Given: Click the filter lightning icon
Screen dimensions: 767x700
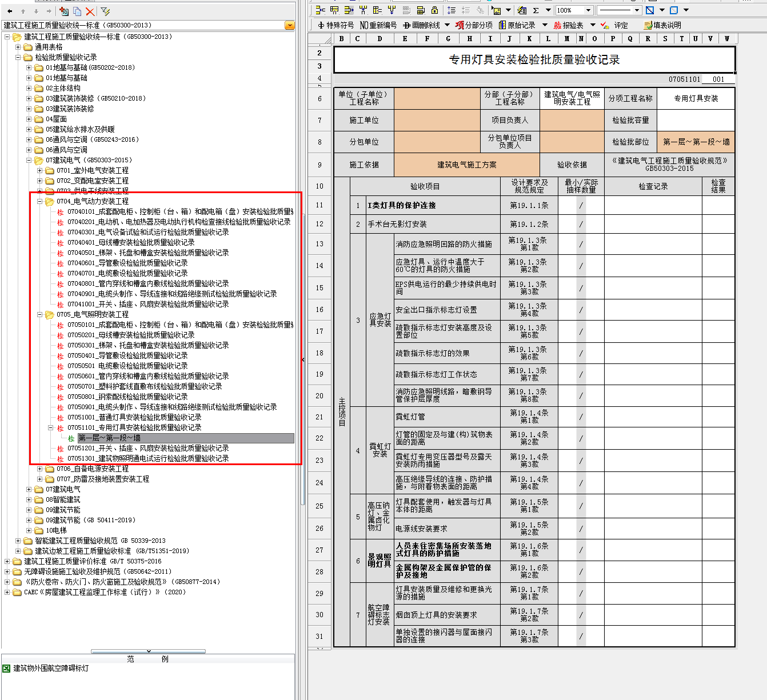Looking at the screenshot, I should coord(105,11).
